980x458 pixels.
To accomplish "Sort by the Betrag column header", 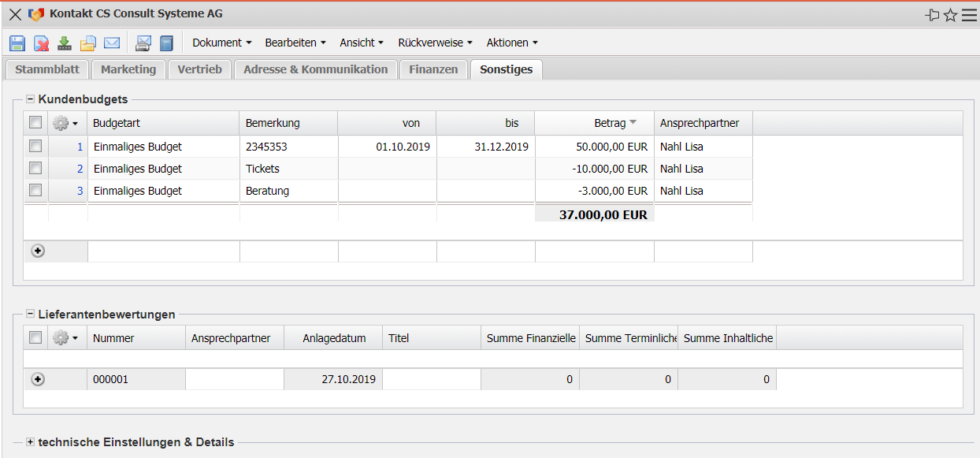I will point(610,123).
